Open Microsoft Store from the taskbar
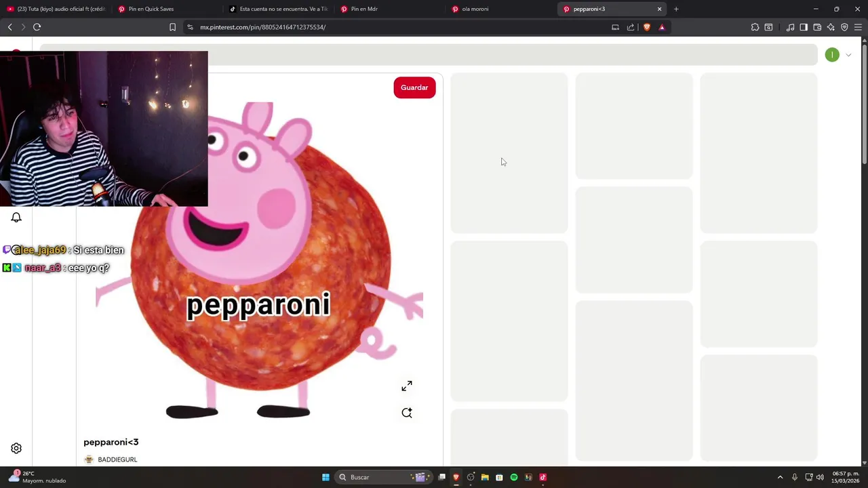Viewport: 868px width, 488px height. pos(499,477)
